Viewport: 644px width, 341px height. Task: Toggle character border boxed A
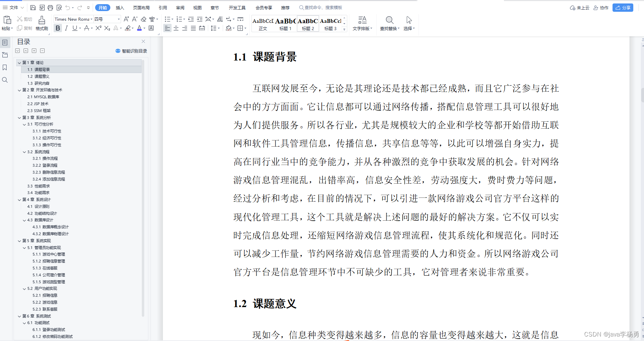[x=151, y=28]
